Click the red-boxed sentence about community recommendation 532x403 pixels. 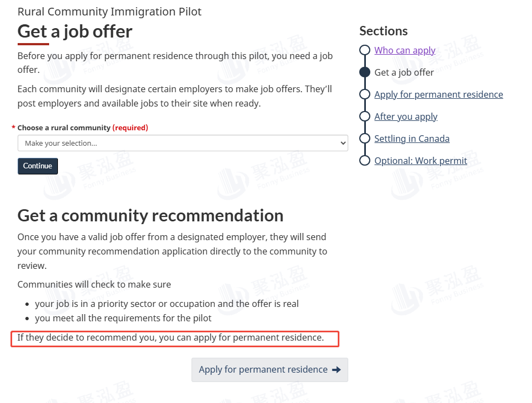click(171, 337)
